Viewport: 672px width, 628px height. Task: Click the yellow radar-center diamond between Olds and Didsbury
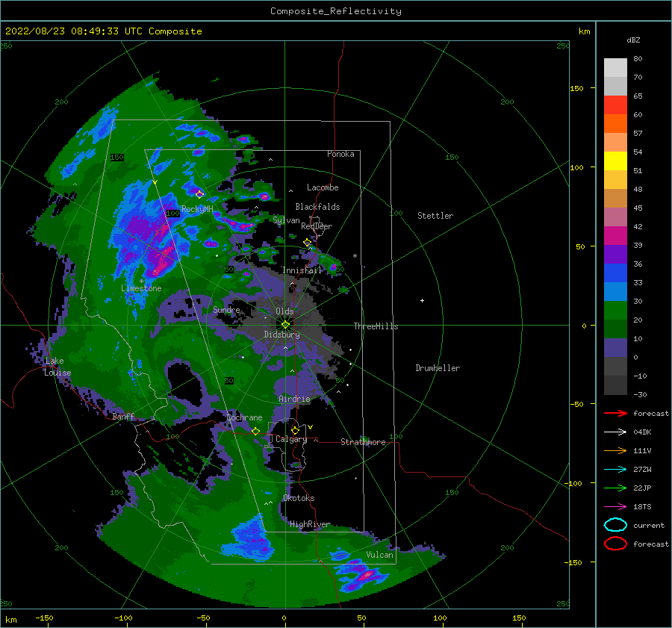[285, 325]
